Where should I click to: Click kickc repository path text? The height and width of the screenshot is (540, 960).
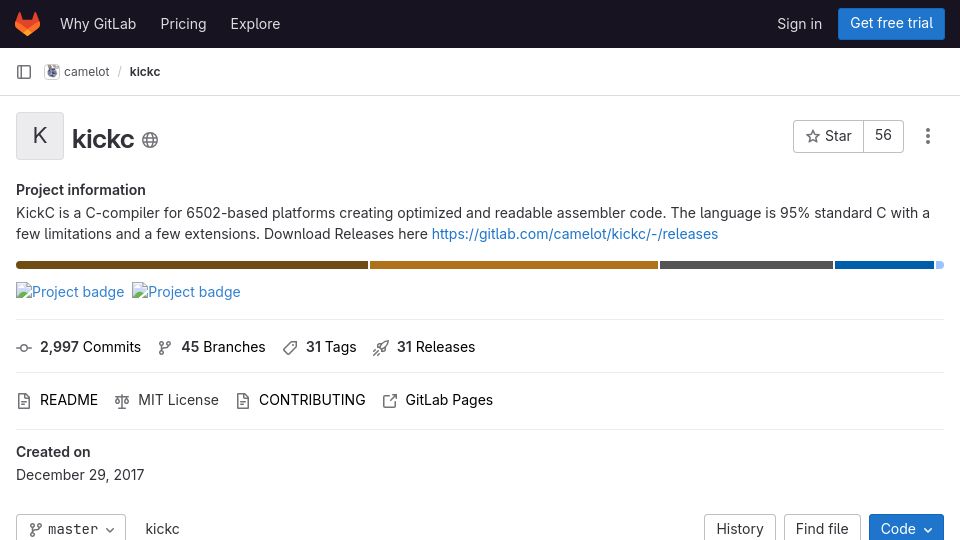click(162, 529)
